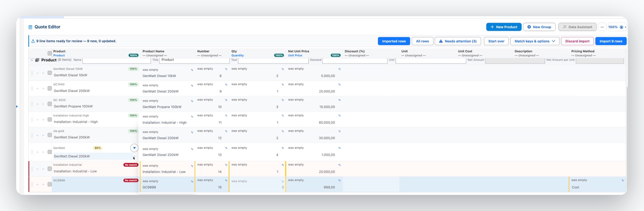The image size is (644, 211).
Task: Click Start over button
Action: click(x=496, y=41)
